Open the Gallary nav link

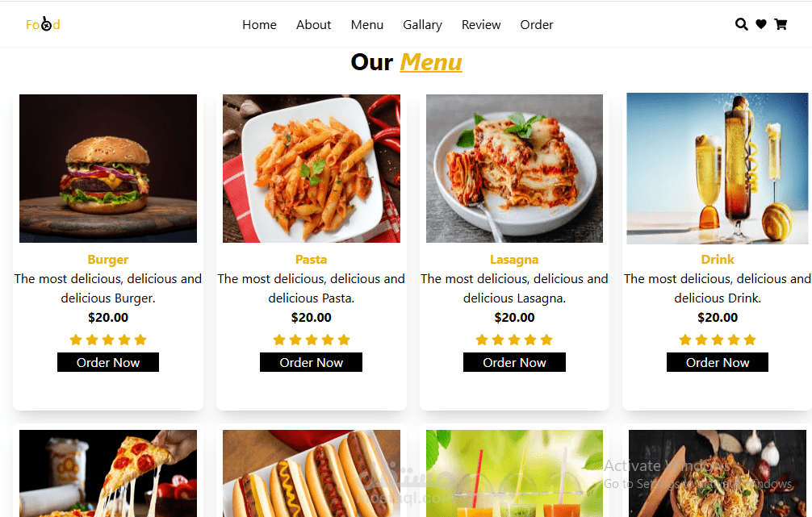coord(423,25)
